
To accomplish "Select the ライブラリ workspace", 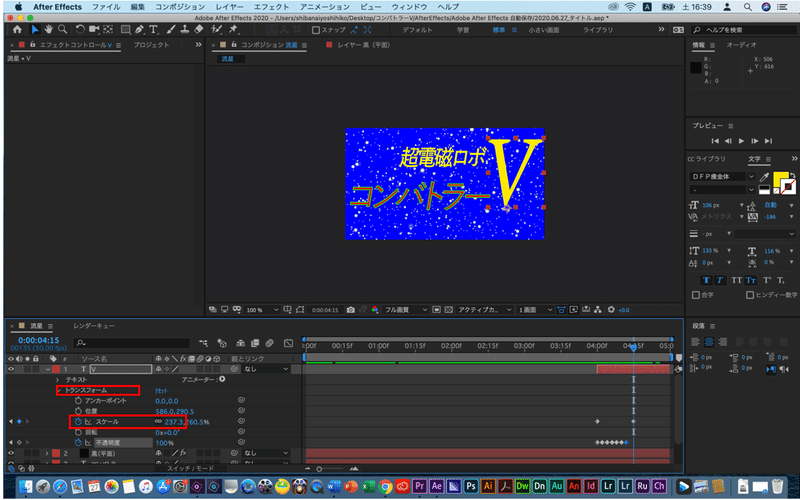I will pyautogui.click(x=598, y=30).
